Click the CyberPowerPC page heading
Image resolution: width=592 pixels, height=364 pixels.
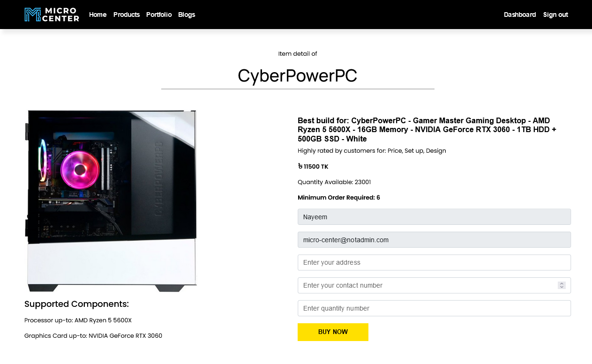coord(298,76)
